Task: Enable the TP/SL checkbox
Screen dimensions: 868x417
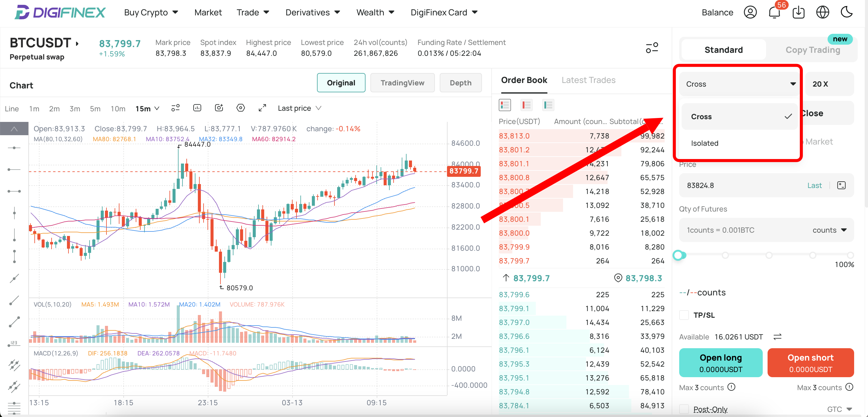Action: point(684,315)
